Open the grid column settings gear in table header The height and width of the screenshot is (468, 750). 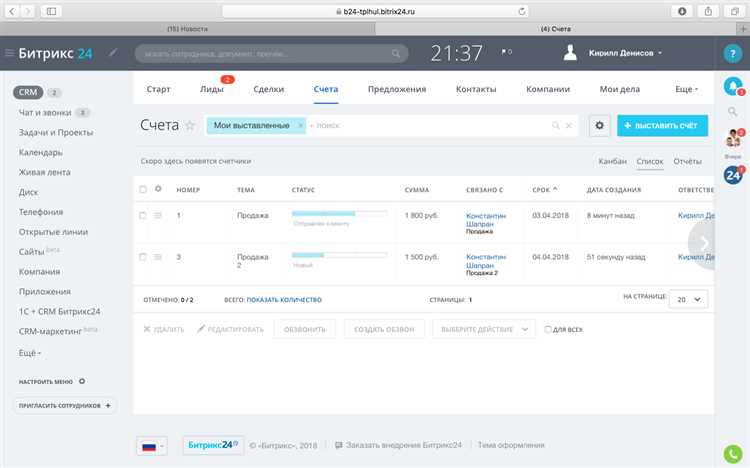[x=158, y=189]
